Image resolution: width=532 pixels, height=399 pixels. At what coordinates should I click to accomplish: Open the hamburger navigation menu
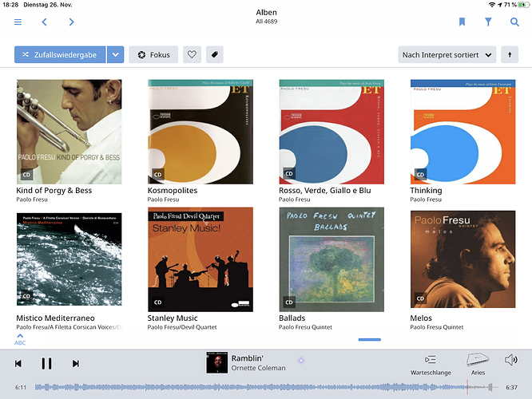pos(18,22)
